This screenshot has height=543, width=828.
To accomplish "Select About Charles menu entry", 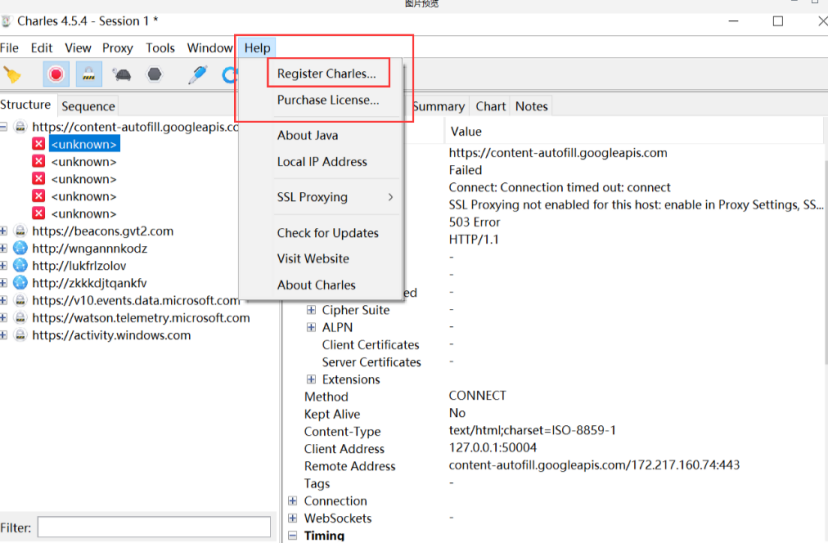I will tap(316, 285).
